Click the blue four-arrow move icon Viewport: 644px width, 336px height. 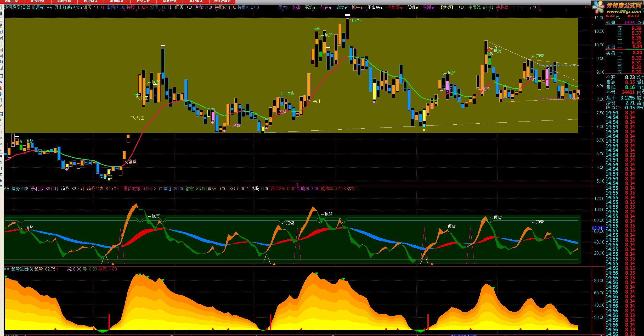pyautogui.click(x=1, y=94)
